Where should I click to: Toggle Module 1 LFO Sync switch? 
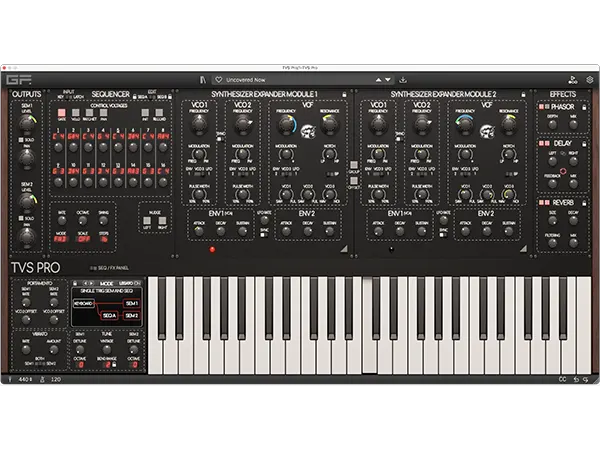264,235
